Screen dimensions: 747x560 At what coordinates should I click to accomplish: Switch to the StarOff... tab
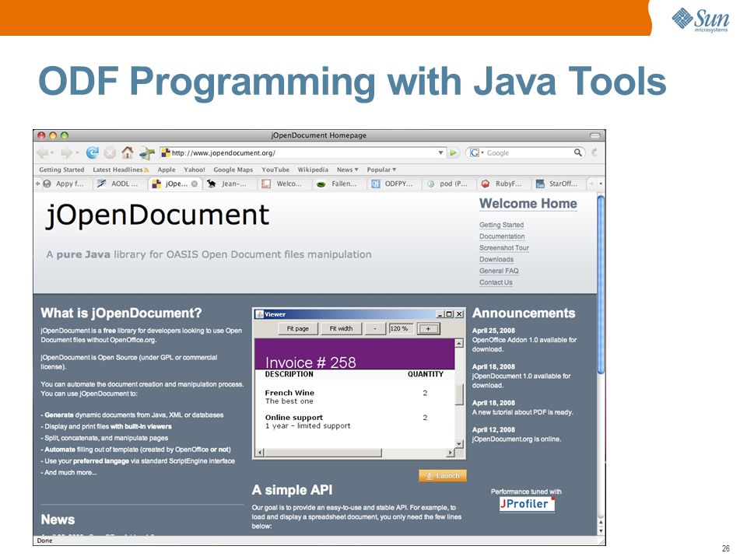point(559,184)
